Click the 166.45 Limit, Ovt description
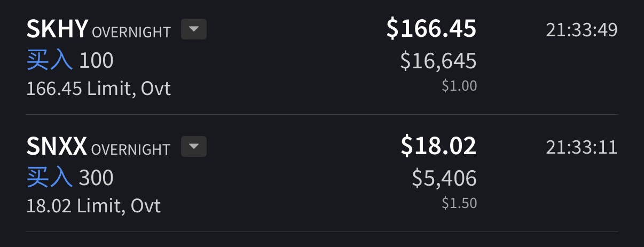The height and width of the screenshot is (247, 644). pos(99,89)
